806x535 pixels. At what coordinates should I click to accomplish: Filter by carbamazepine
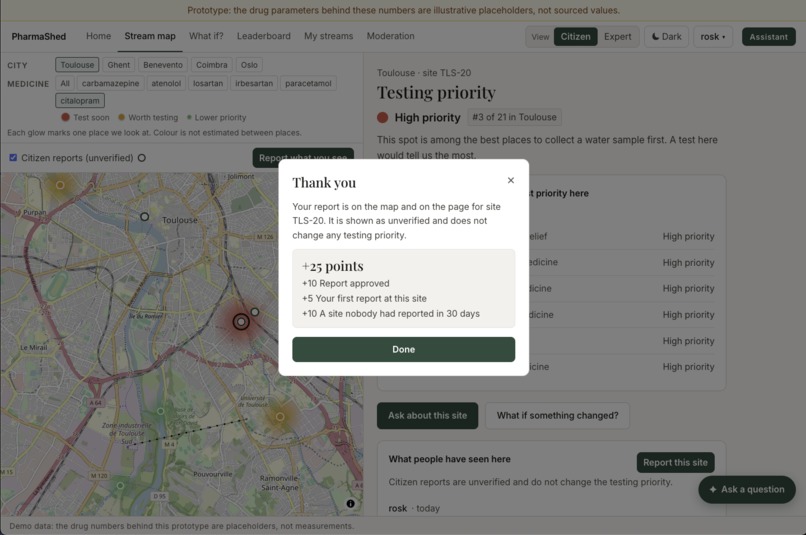click(110, 83)
